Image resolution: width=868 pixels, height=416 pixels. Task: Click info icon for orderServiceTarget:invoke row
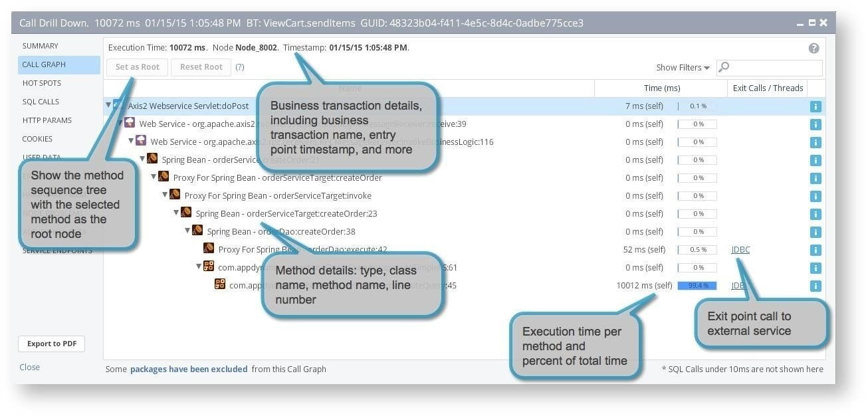(815, 196)
